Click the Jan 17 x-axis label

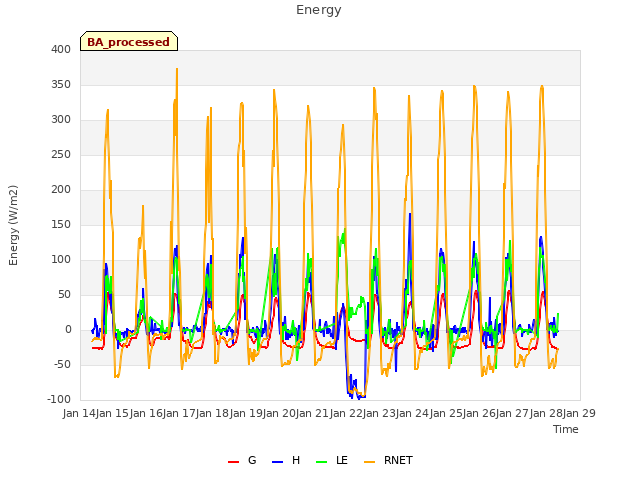(x=179, y=413)
